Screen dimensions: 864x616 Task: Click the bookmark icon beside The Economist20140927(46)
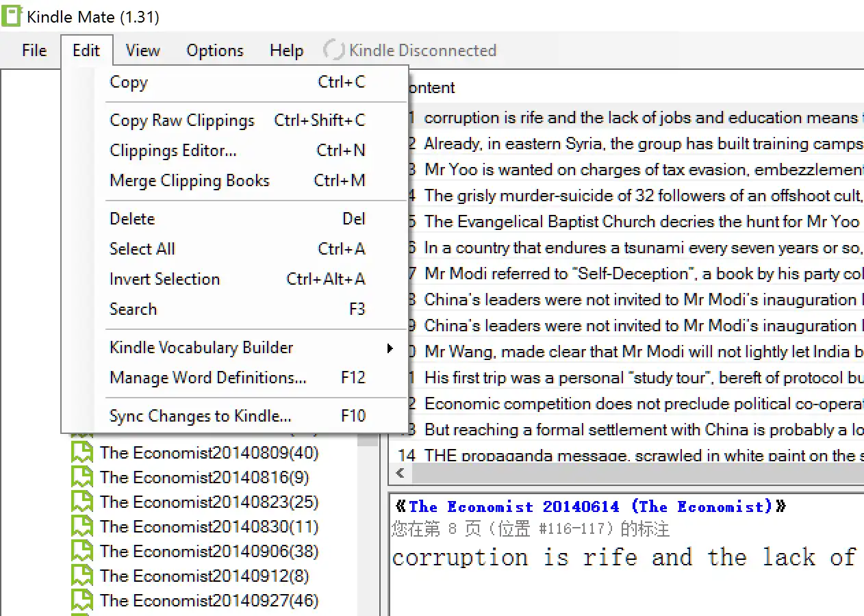click(82, 601)
